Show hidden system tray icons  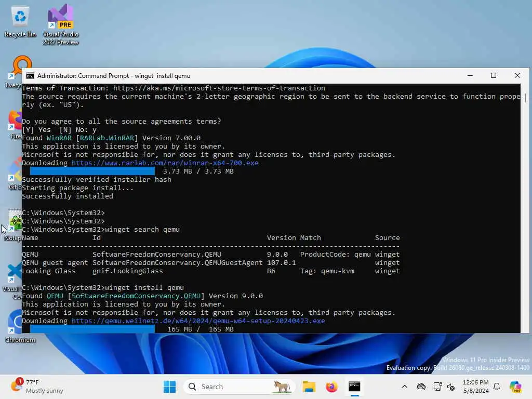tap(404, 387)
